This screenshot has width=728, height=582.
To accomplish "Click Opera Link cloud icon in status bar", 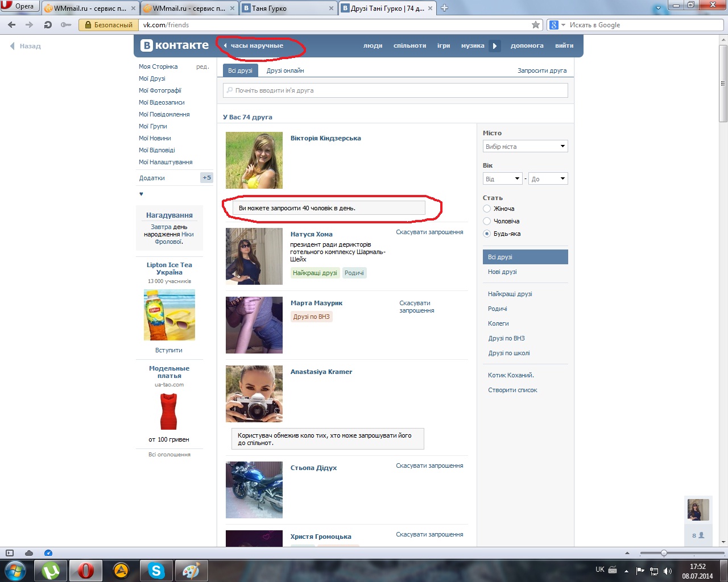I will (x=29, y=553).
